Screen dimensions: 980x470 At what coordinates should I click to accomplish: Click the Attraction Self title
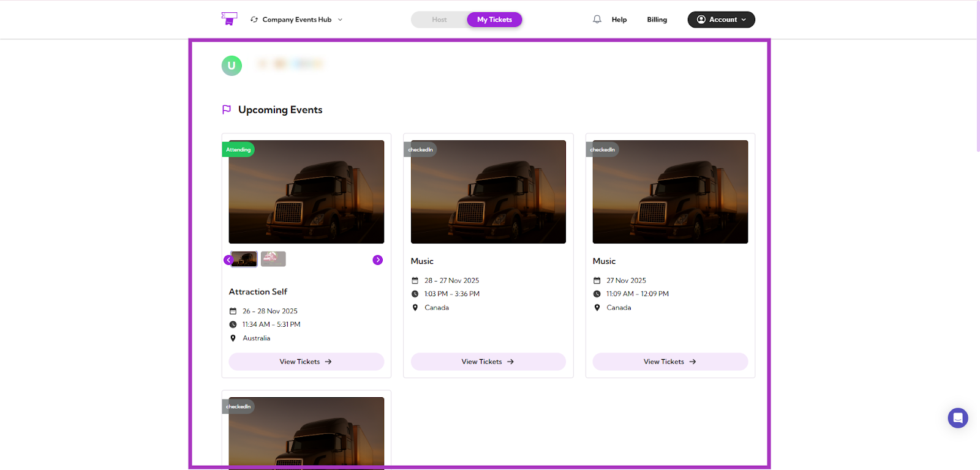258,292
